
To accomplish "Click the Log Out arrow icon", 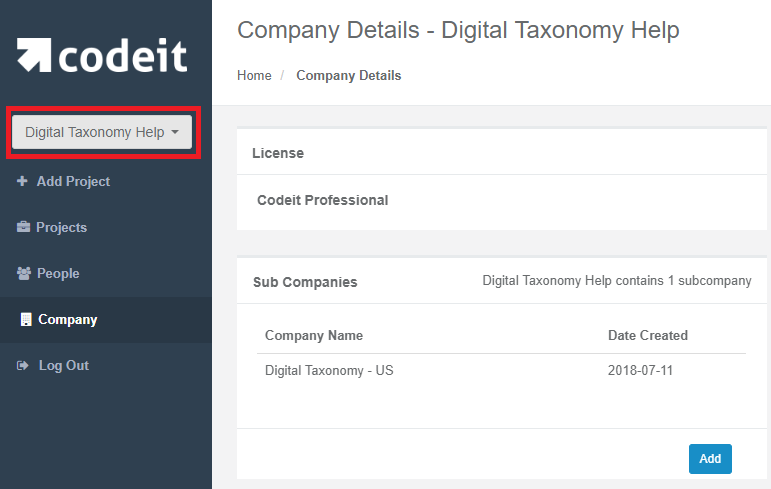I will pos(23,366).
